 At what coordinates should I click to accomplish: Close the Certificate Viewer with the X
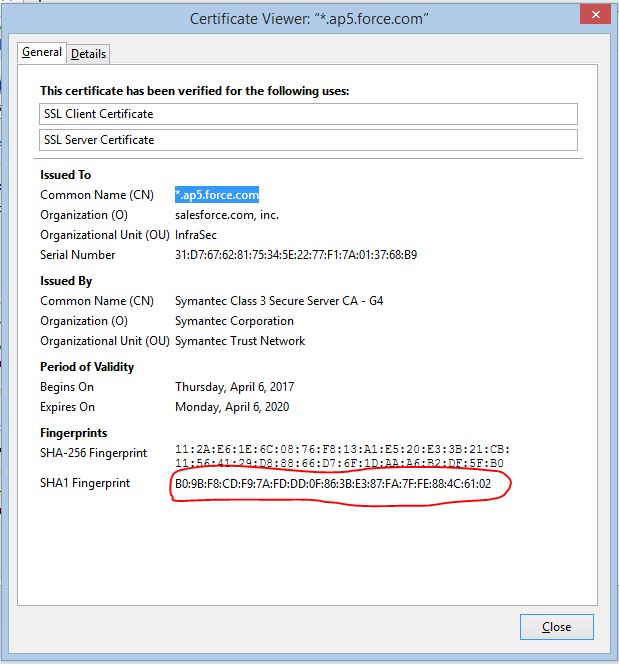[596, 14]
